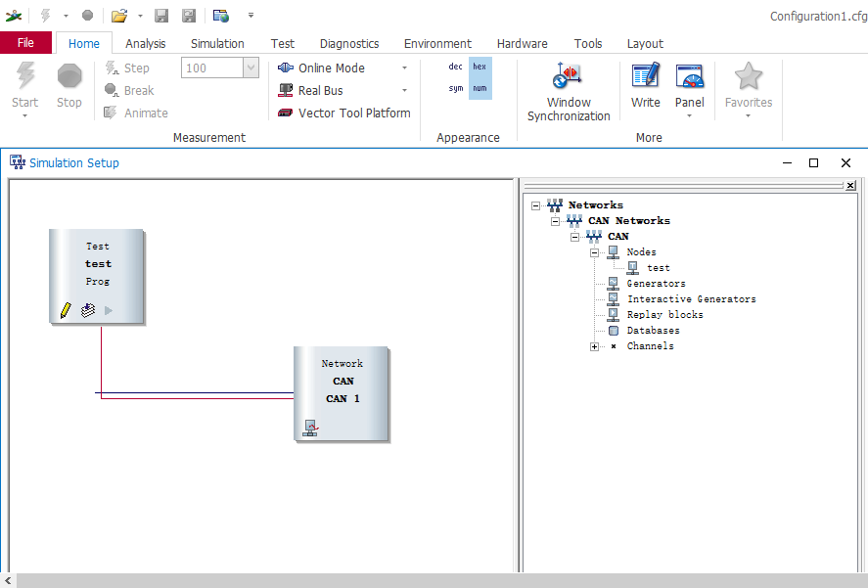Select the test node in tree
Screen dimensions: 868x588
(659, 268)
